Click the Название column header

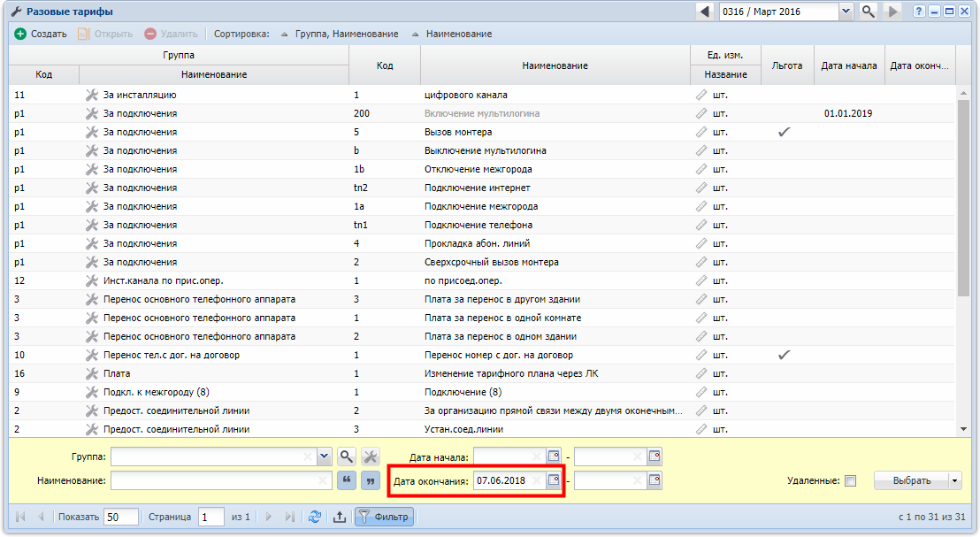coord(725,74)
